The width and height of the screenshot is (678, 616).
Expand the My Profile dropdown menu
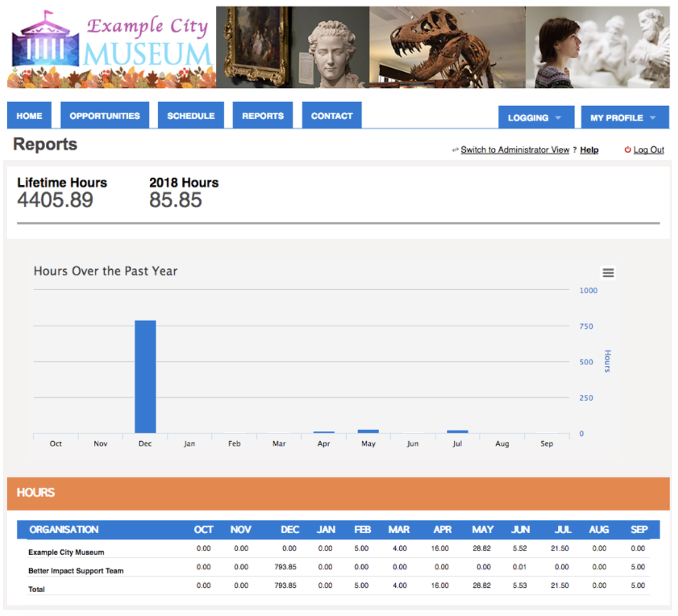click(624, 118)
